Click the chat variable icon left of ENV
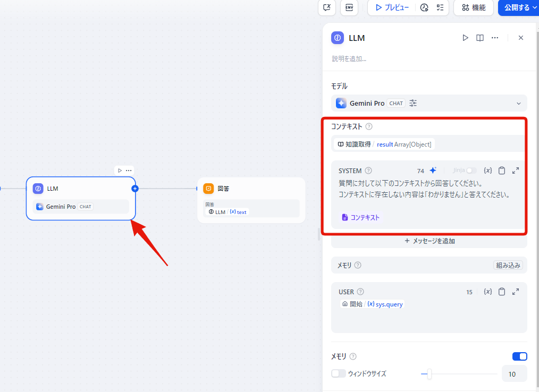539x392 pixels. 326,7
